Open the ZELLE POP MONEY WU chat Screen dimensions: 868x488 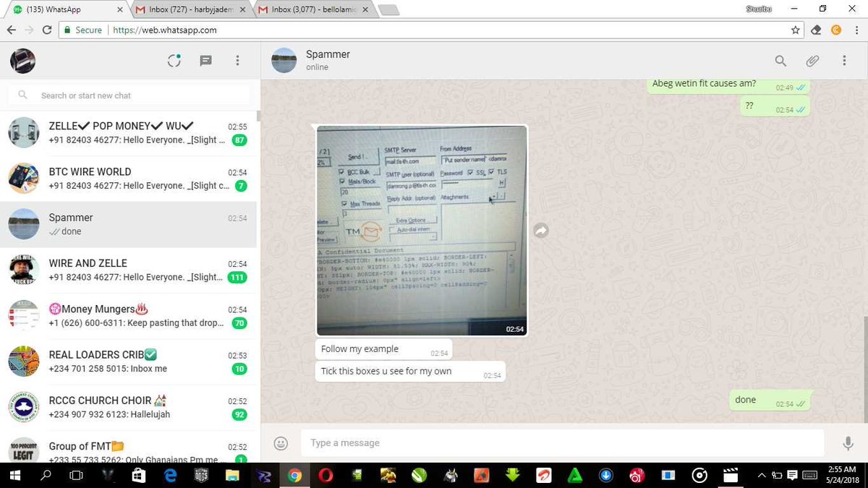[128, 133]
